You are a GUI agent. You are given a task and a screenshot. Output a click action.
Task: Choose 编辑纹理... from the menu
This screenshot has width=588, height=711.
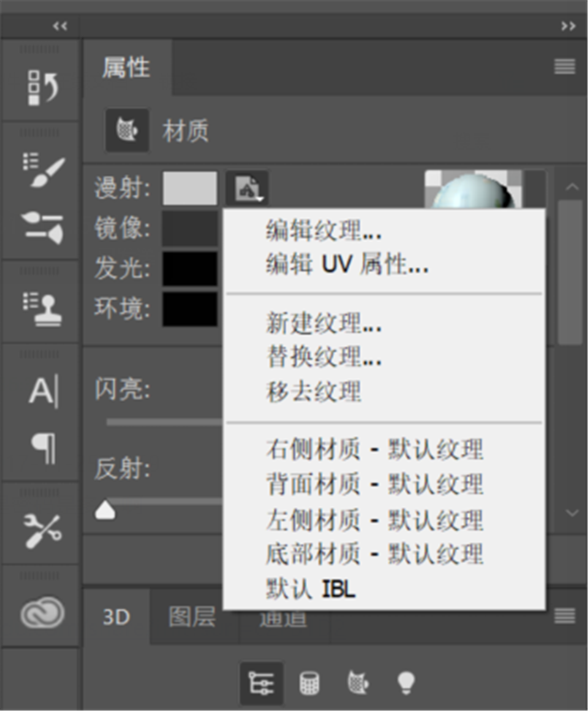324,231
